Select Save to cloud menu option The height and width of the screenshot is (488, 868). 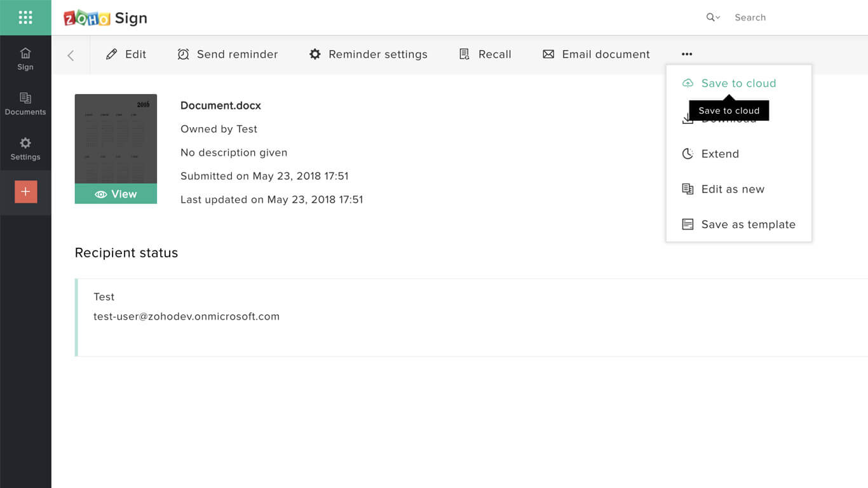point(739,83)
